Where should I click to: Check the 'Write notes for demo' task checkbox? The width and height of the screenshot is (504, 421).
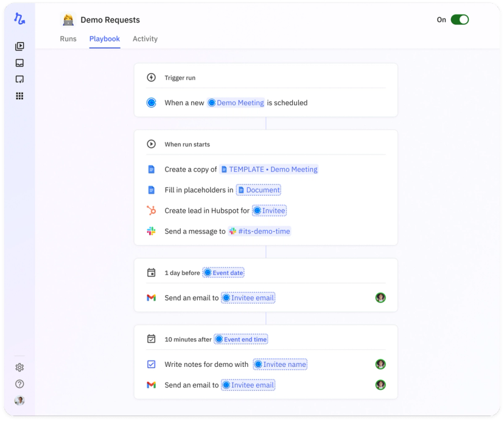pyautogui.click(x=151, y=364)
